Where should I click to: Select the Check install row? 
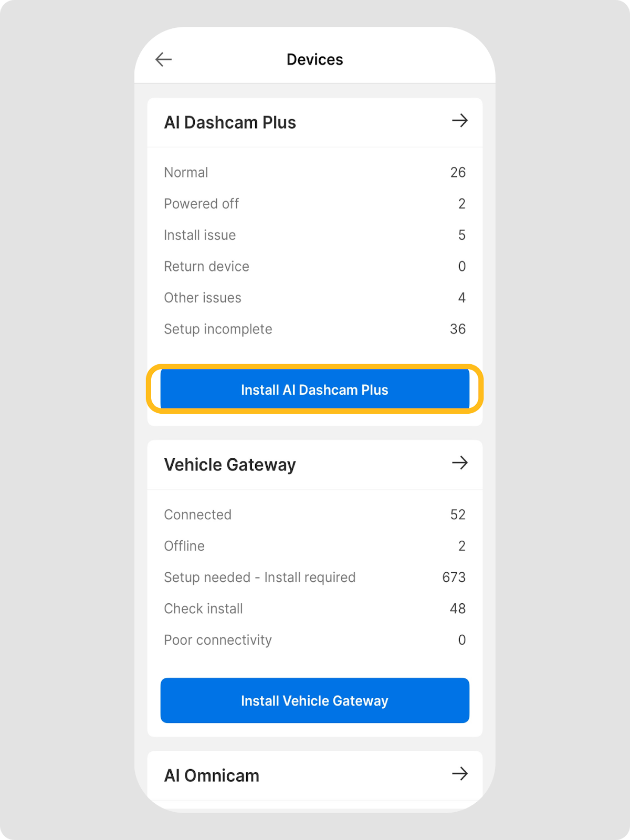(314, 608)
